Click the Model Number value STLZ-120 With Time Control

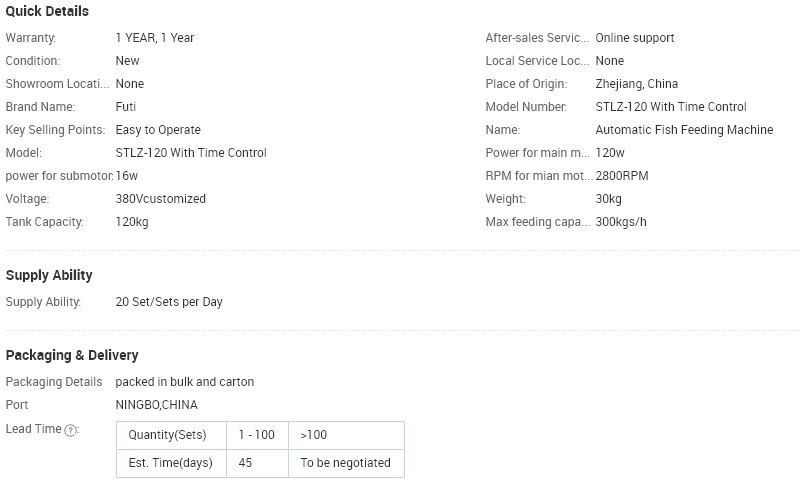point(671,107)
